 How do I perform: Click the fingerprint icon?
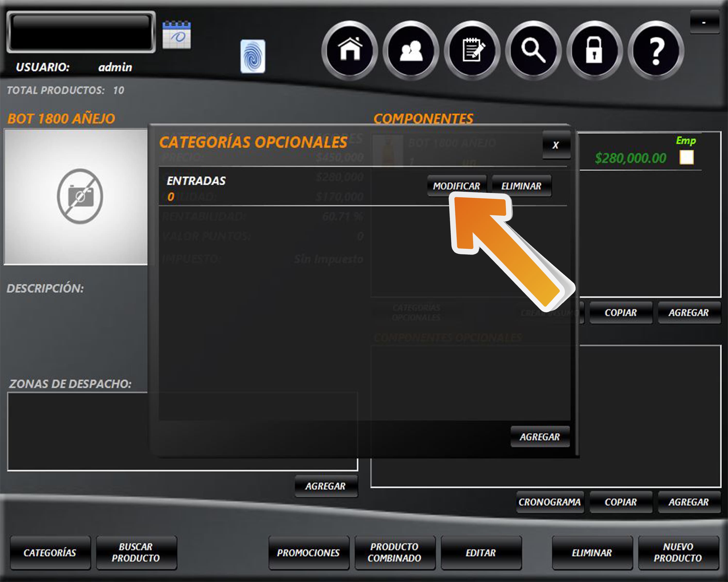click(253, 56)
